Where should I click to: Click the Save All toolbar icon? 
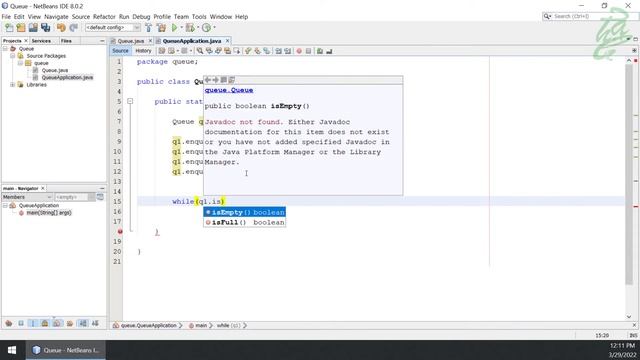coord(45,28)
